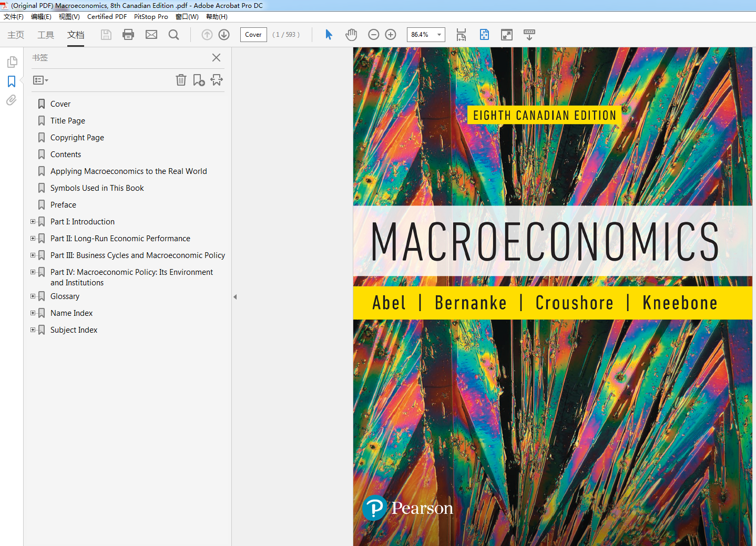
Task: Open the 帮助(H) menu
Action: click(217, 17)
